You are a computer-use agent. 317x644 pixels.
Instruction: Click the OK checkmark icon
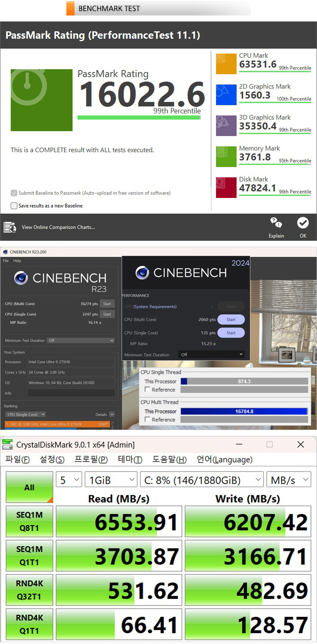tap(303, 223)
